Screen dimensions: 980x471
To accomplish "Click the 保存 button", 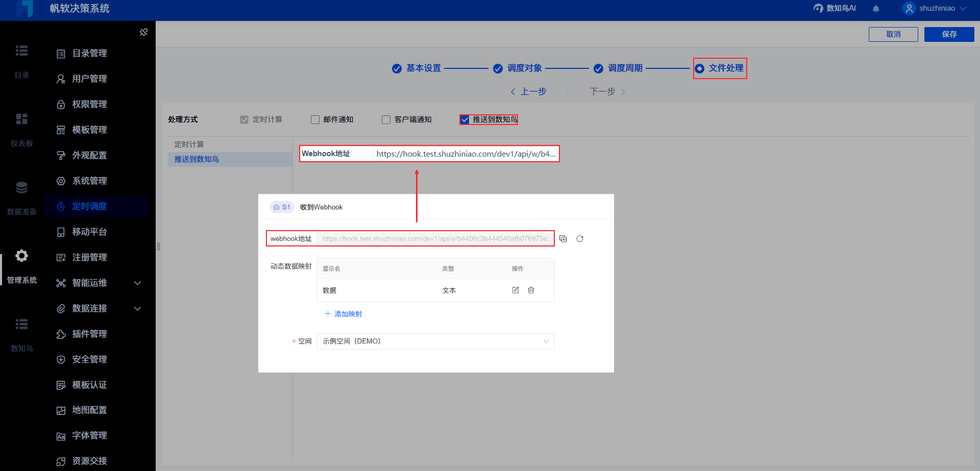I will pos(949,34).
